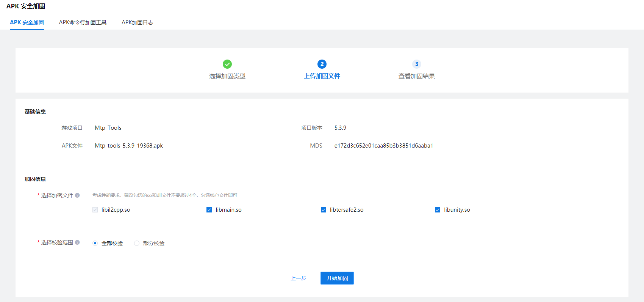Click the help icon beside 选择加密文件
The image size is (644, 302).
pos(77,195)
